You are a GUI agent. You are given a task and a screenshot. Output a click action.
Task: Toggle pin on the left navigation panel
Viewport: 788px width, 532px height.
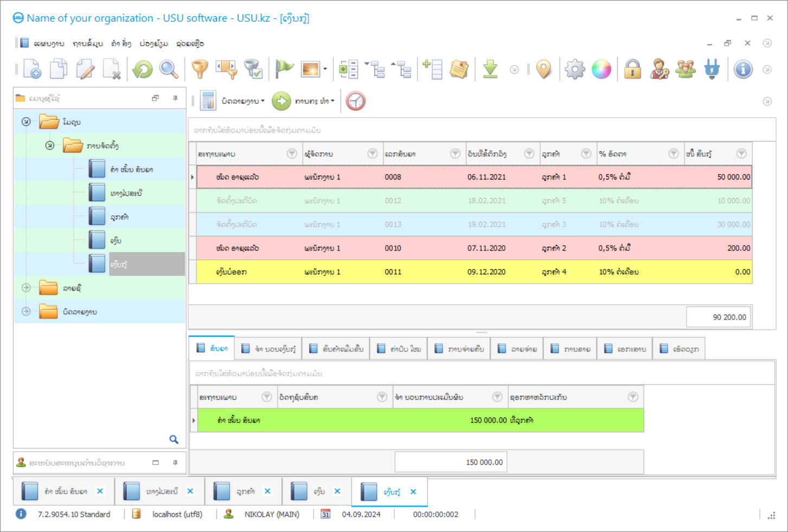(x=175, y=98)
